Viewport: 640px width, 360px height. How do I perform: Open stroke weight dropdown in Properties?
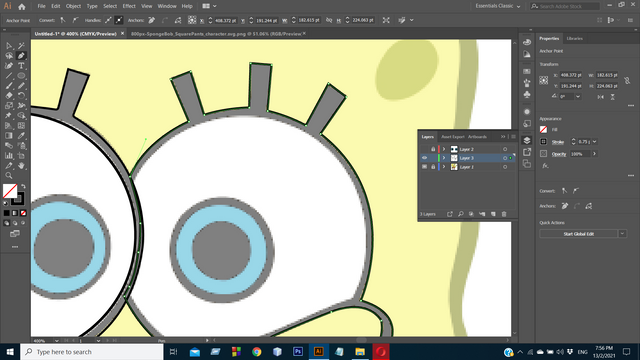(594, 142)
